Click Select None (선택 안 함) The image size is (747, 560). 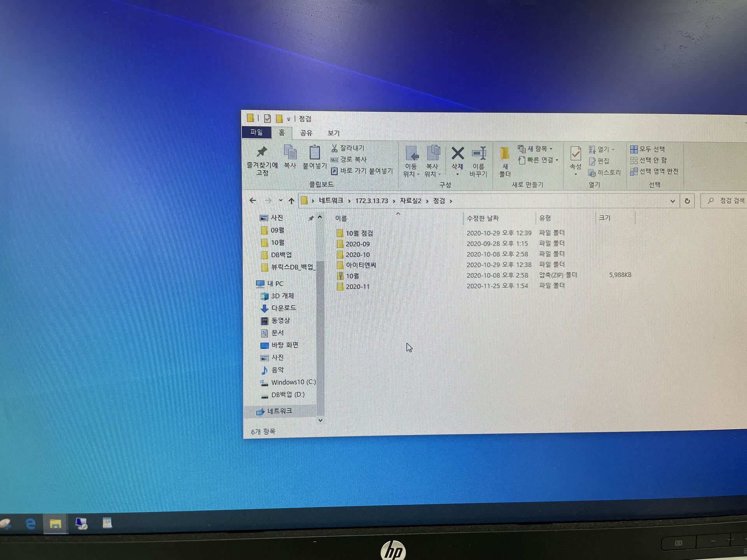tap(648, 160)
